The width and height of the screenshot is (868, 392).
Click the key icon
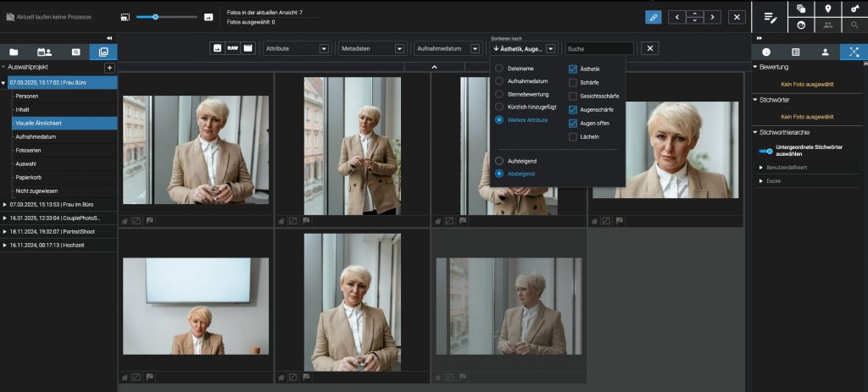[x=854, y=8]
